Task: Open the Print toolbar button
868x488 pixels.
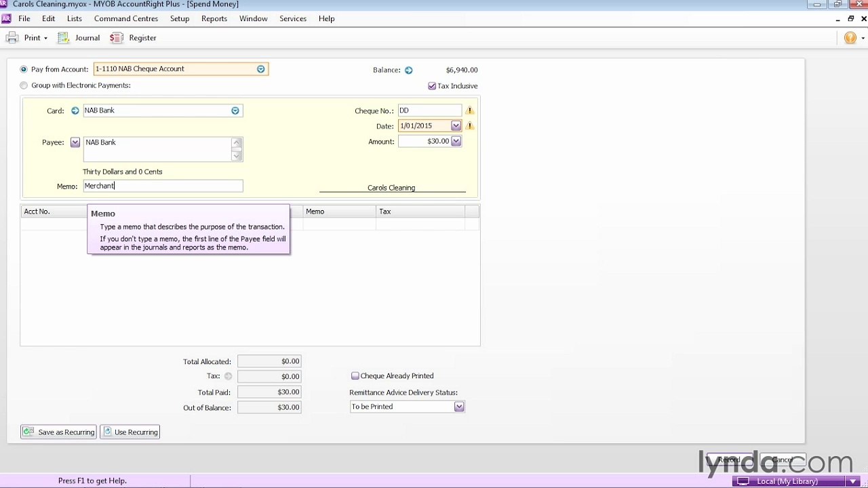Action: point(24,38)
